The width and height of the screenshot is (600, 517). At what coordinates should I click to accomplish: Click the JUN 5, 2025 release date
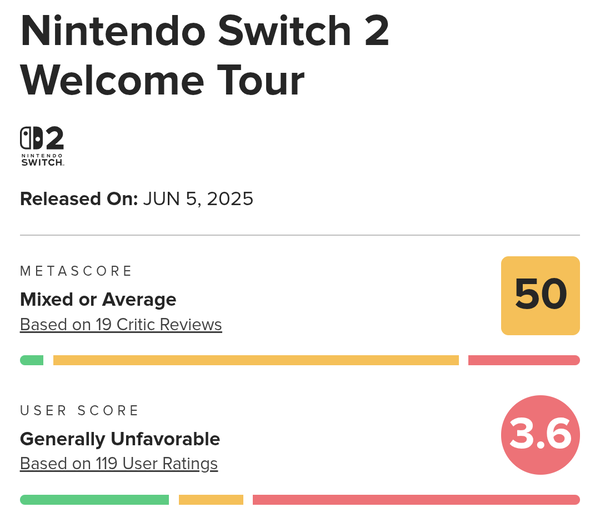pyautogui.click(x=198, y=199)
